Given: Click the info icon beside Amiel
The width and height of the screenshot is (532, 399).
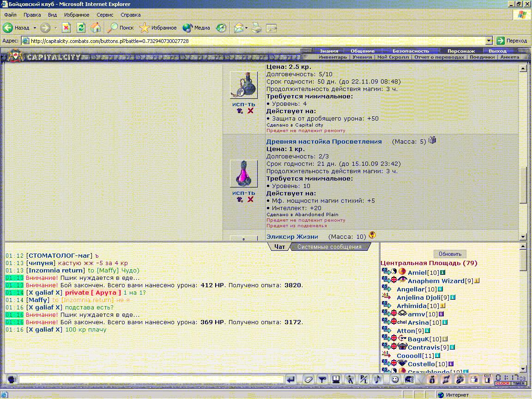Looking at the screenshot, I should (x=442, y=272).
